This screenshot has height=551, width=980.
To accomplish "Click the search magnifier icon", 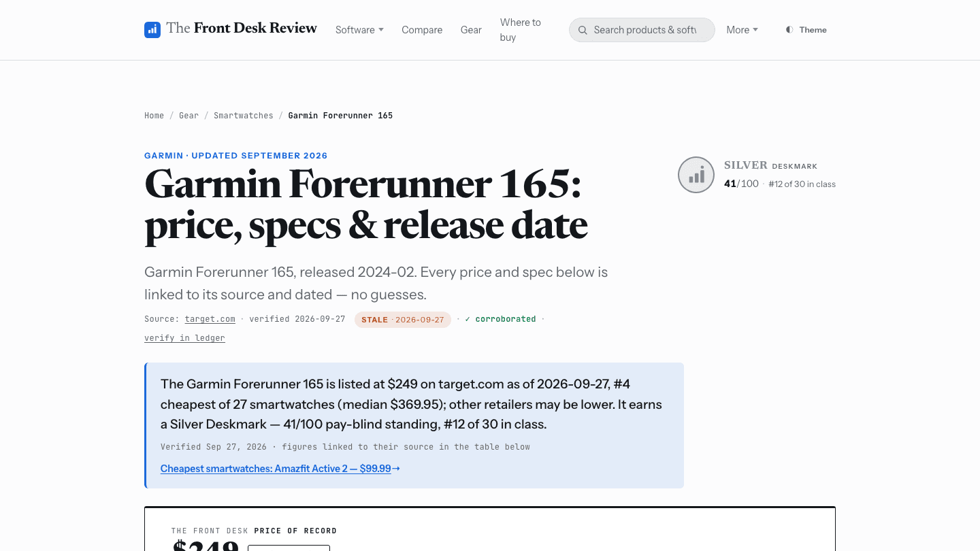I will coord(583,30).
